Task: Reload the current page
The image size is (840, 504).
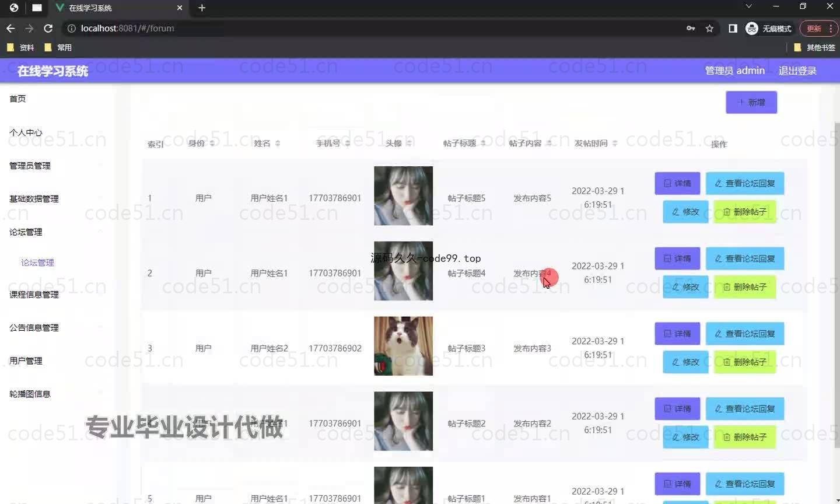Action: coord(48,28)
